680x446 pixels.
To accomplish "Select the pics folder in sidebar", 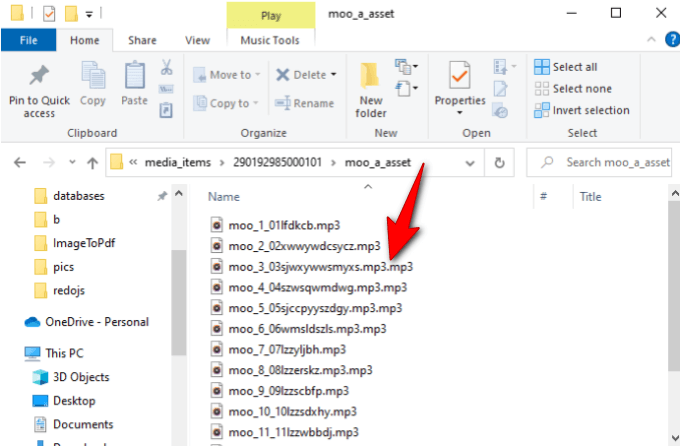I will tap(54, 267).
